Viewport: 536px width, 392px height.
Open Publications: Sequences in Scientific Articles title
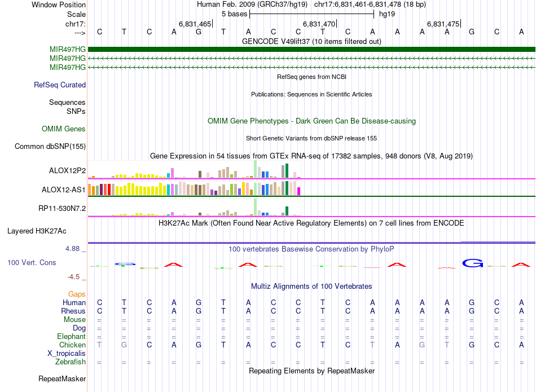[311, 94]
